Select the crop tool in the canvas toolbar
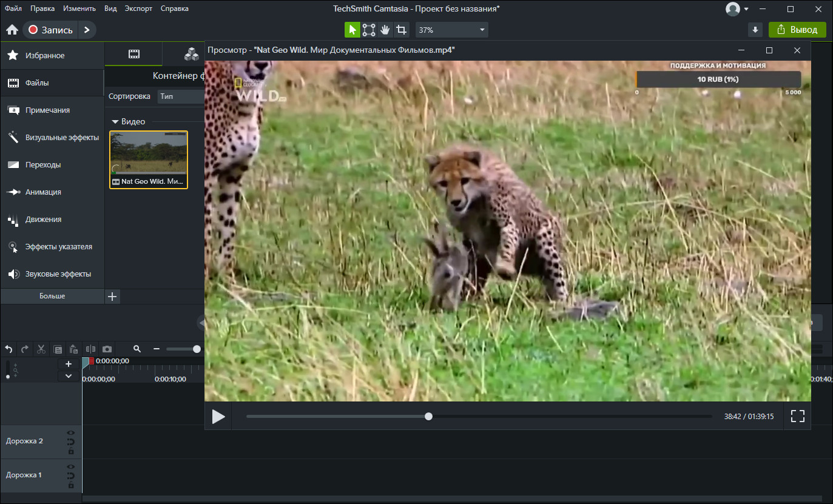833x504 pixels. coord(401,30)
